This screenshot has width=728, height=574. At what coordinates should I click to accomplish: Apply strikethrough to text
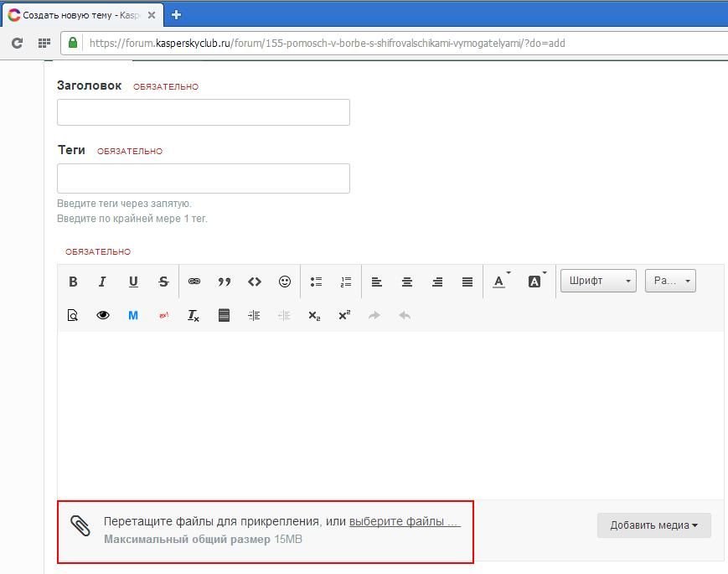(x=163, y=282)
